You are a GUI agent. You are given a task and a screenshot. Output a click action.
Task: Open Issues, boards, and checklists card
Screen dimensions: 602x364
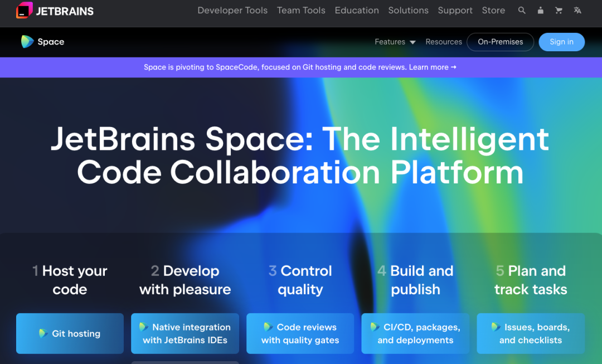tap(531, 333)
